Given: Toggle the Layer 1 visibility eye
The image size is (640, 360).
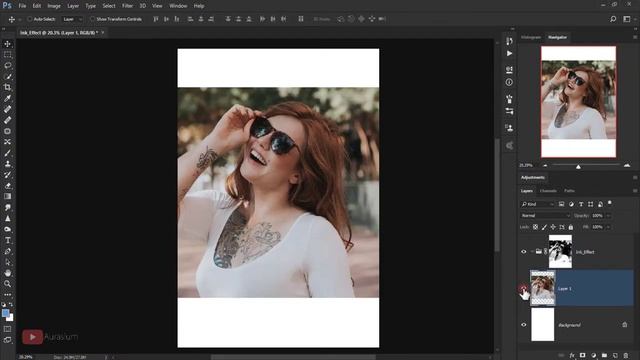Looking at the screenshot, I should [x=524, y=289].
